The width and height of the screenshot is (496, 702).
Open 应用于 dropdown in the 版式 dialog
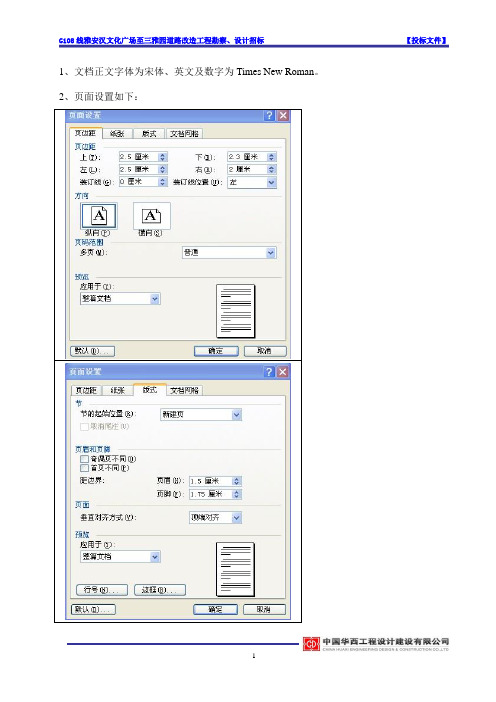120,556
